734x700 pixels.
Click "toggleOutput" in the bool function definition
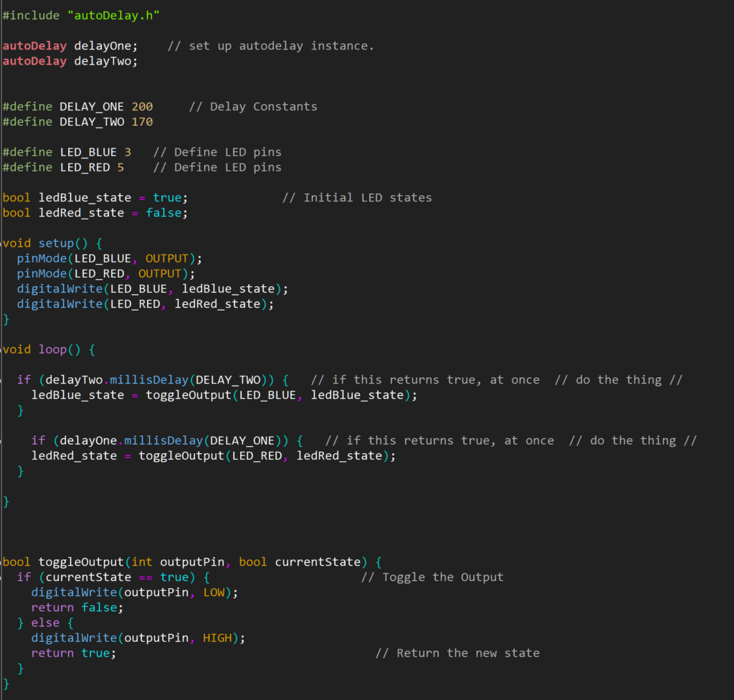81,562
